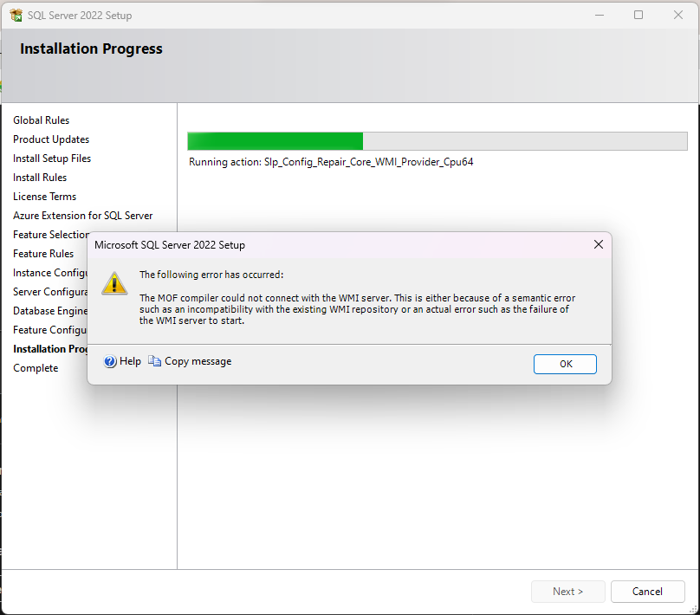Click the Running action status text

point(331,162)
